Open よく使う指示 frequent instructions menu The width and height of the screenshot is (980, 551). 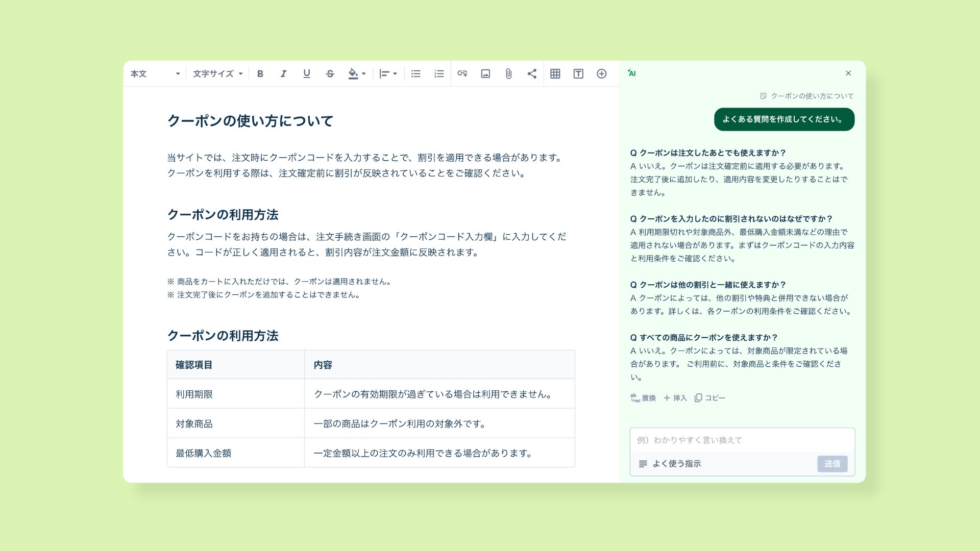click(670, 464)
